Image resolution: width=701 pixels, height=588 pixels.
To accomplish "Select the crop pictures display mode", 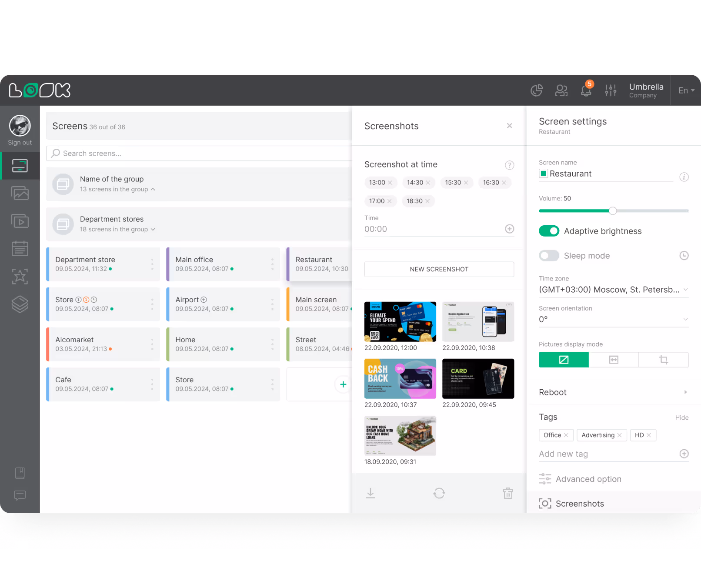I will click(664, 360).
